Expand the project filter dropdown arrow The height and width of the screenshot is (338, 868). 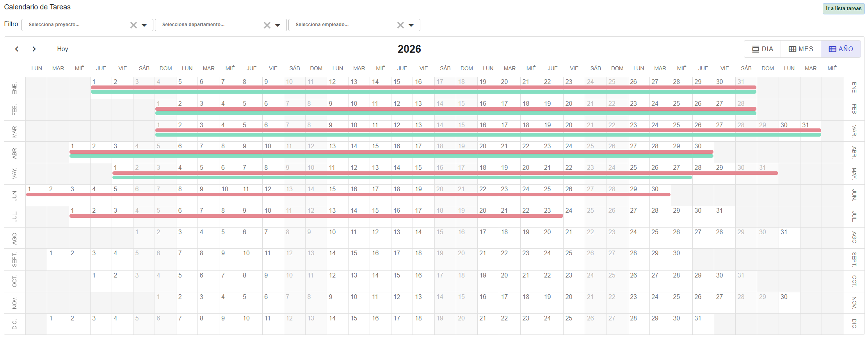point(144,25)
